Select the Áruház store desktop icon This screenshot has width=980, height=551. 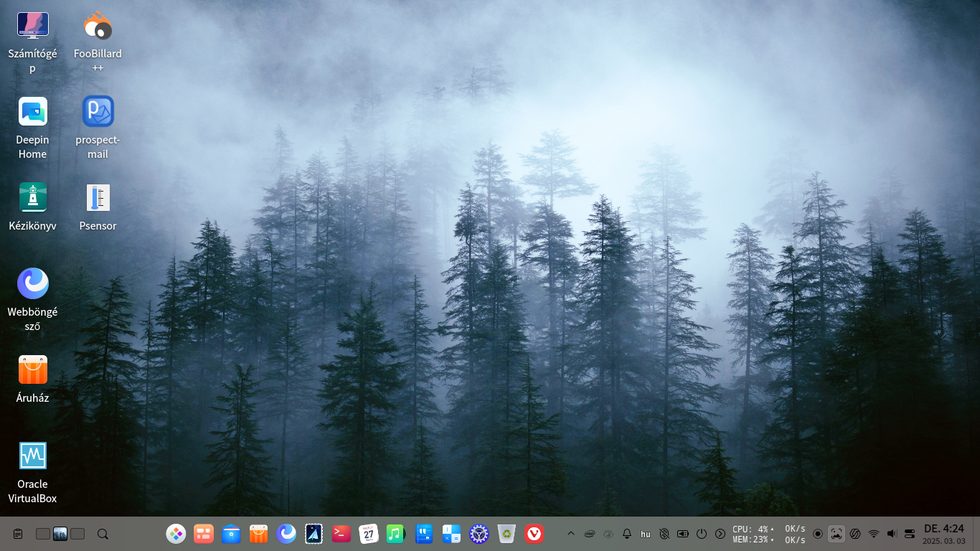32,379
